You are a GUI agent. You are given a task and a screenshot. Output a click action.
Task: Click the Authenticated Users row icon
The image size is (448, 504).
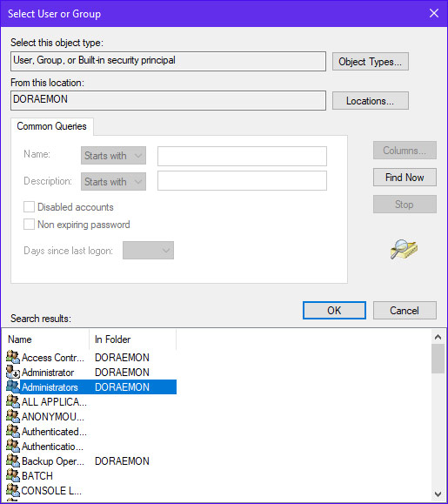(x=13, y=432)
